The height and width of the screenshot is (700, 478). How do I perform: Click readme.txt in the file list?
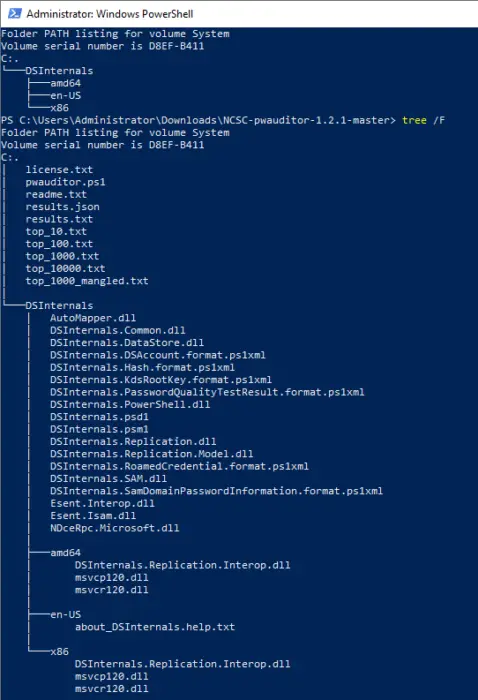pyautogui.click(x=56, y=194)
